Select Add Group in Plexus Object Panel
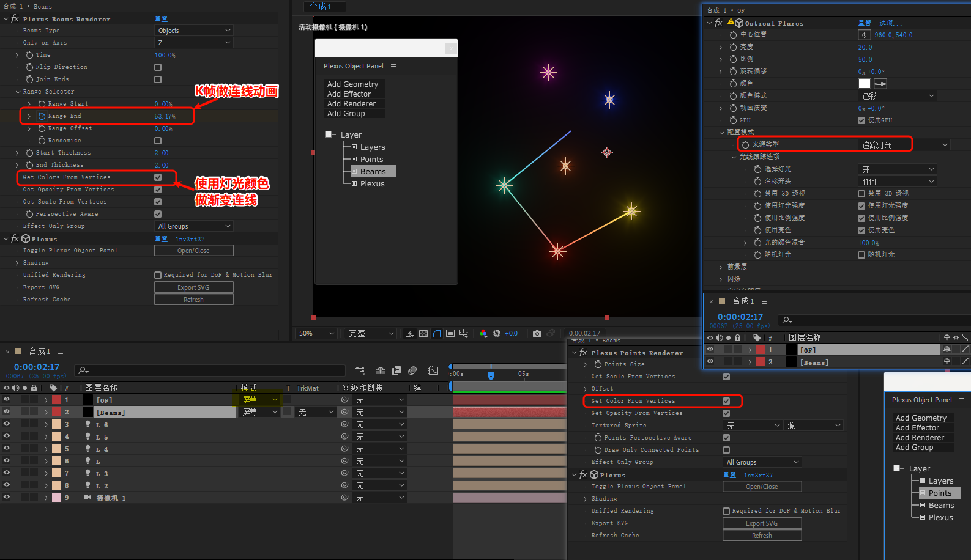This screenshot has width=971, height=560. (346, 114)
